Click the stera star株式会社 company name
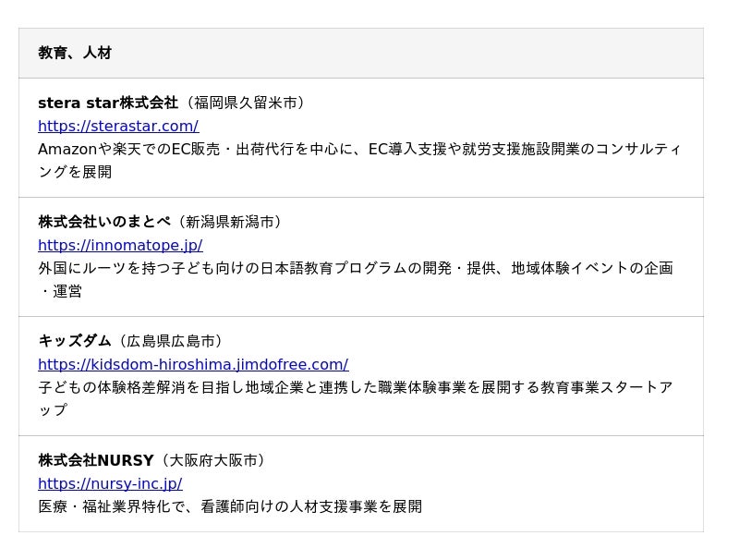Image resolution: width=739 pixels, height=560 pixels. (108, 103)
